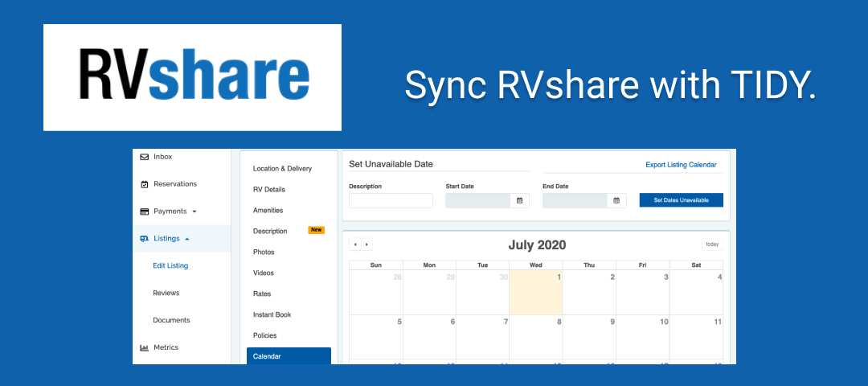Image resolution: width=868 pixels, height=386 pixels.
Task: Click the Sat column header
Action: point(696,265)
